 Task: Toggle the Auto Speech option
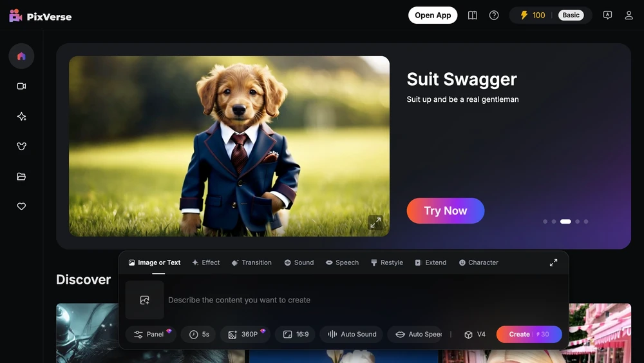tap(418, 334)
